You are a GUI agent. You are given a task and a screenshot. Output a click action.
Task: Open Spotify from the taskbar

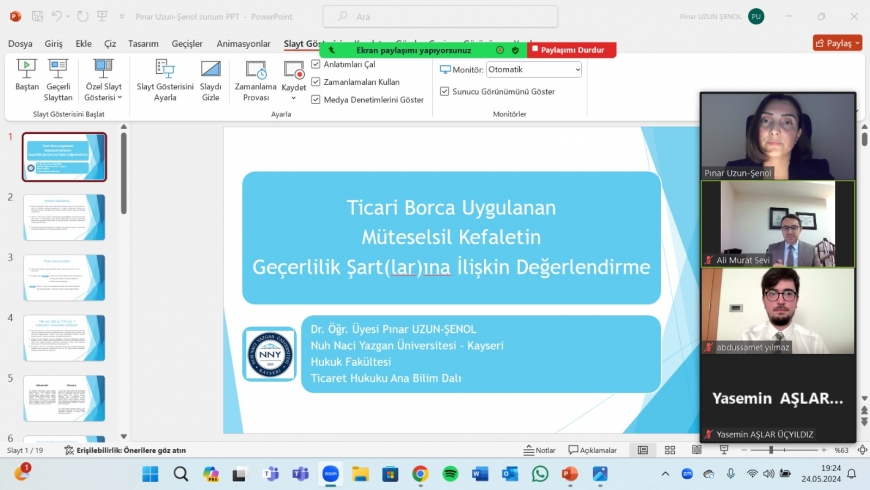tap(450, 473)
